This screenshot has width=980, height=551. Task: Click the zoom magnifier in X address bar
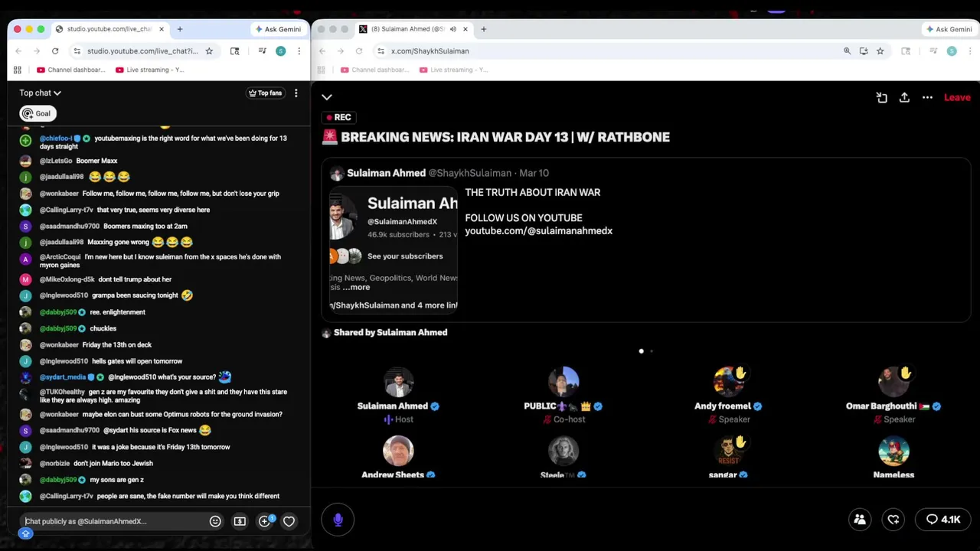coord(847,51)
